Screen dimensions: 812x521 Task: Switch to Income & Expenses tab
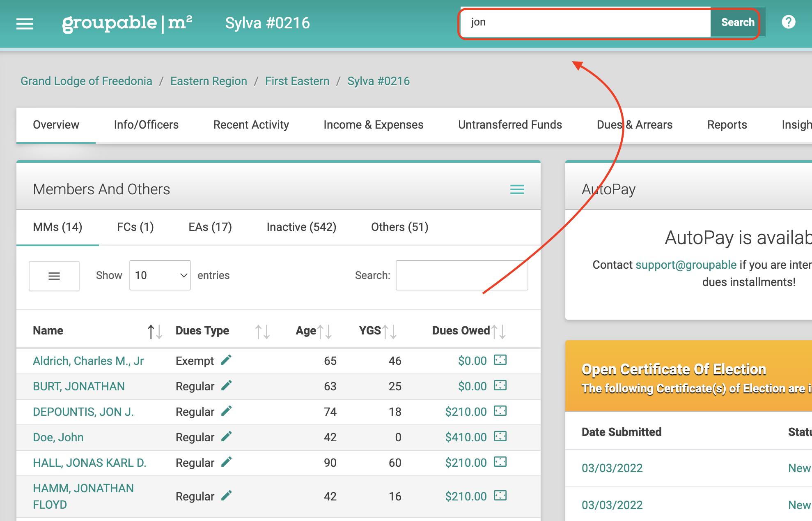tap(374, 125)
